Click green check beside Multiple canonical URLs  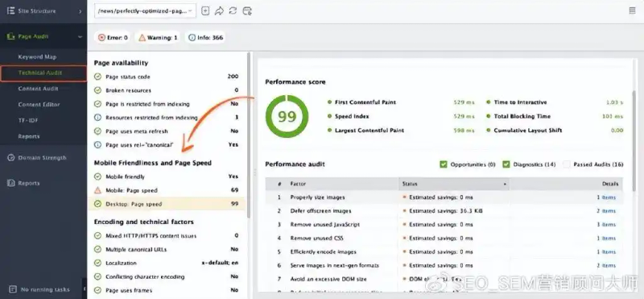point(97,249)
